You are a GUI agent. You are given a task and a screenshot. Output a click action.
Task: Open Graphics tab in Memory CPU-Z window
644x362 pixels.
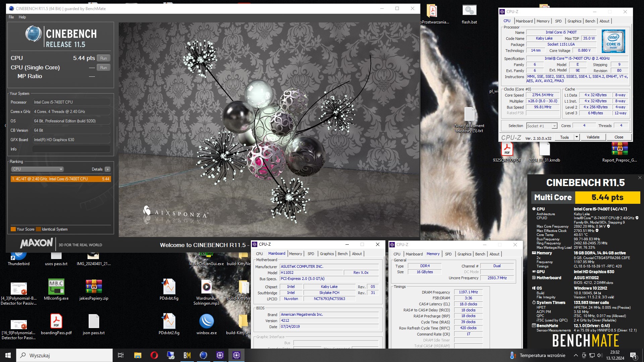click(464, 254)
